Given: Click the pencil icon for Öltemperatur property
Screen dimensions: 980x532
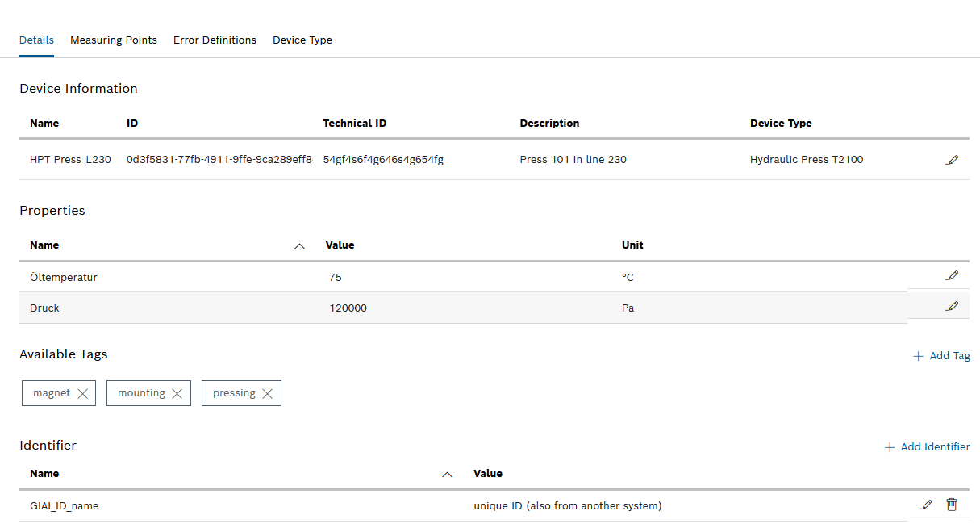Looking at the screenshot, I should click(x=953, y=275).
